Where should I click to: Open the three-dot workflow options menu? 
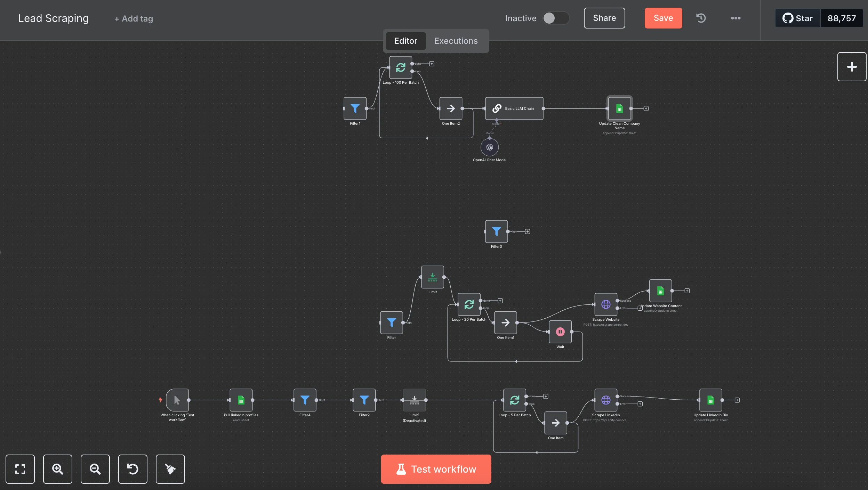pos(736,18)
